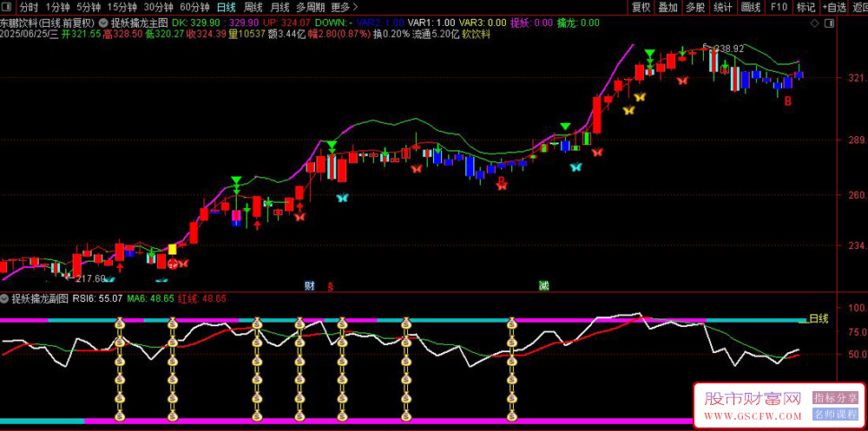Switch to the 30分钟 period tab
This screenshot has width=868, height=431.
(x=158, y=7)
